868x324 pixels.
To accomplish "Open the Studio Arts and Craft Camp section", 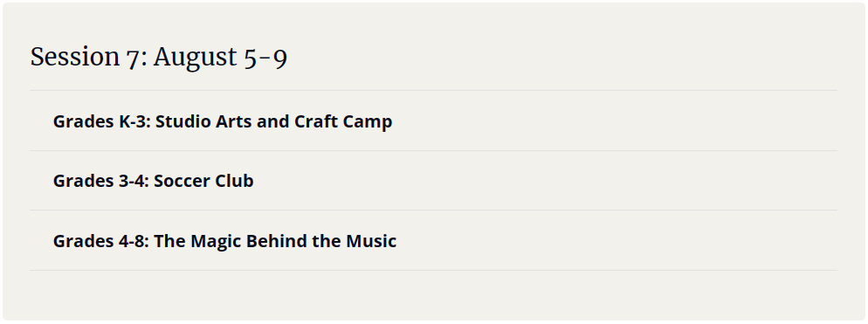I will click(433, 121).
